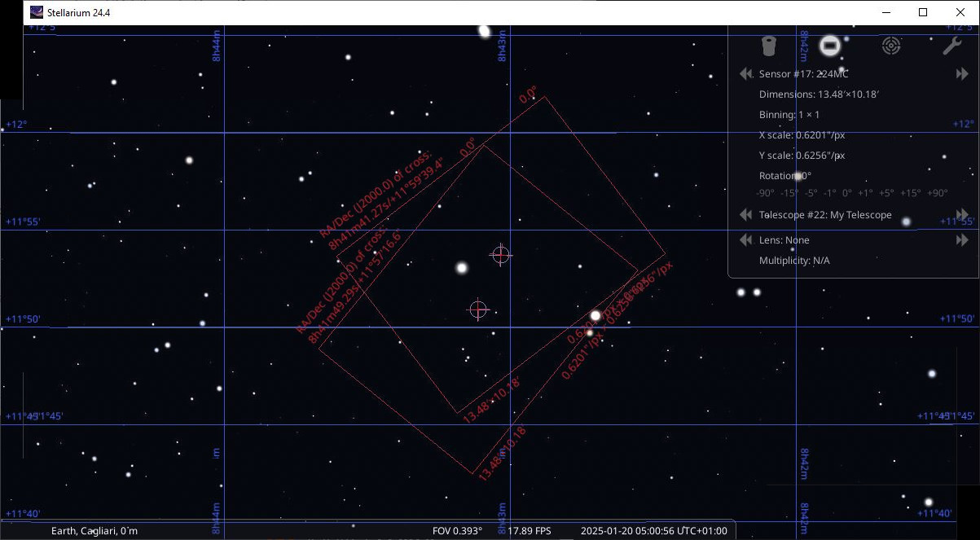Click the Y scale 0.6256"/px text

pos(802,156)
